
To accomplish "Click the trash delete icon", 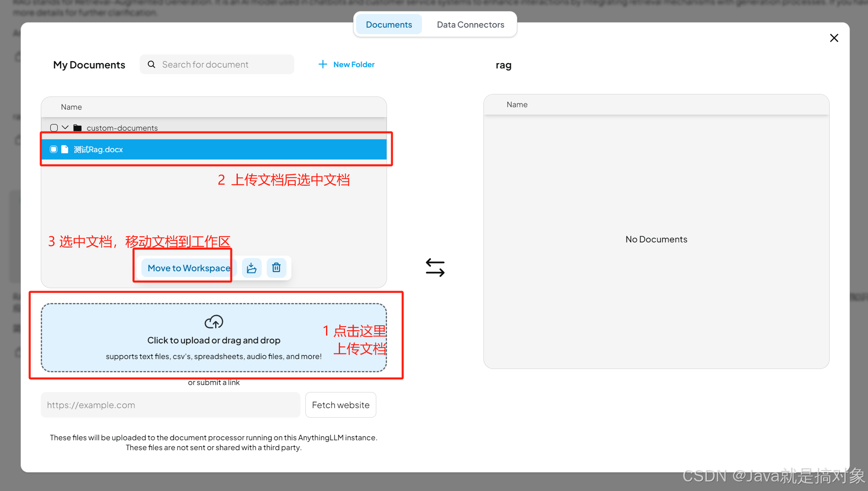I will [276, 268].
